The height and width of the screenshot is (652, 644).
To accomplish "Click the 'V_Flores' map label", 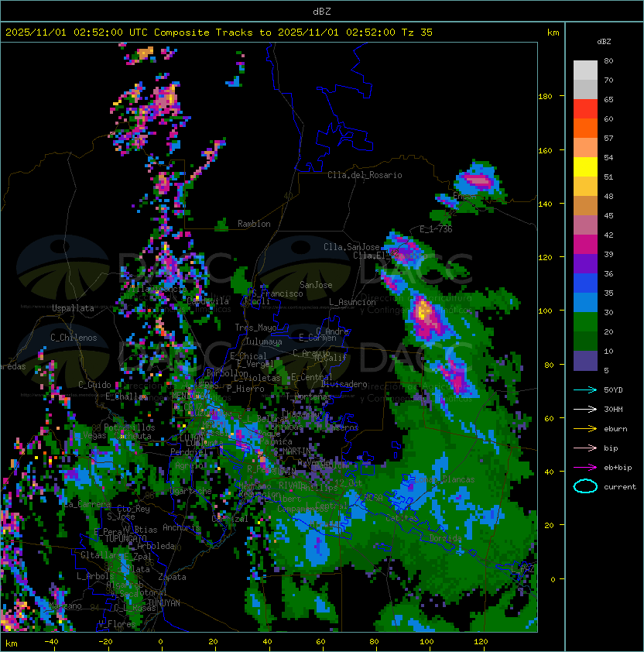I will [x=117, y=624].
